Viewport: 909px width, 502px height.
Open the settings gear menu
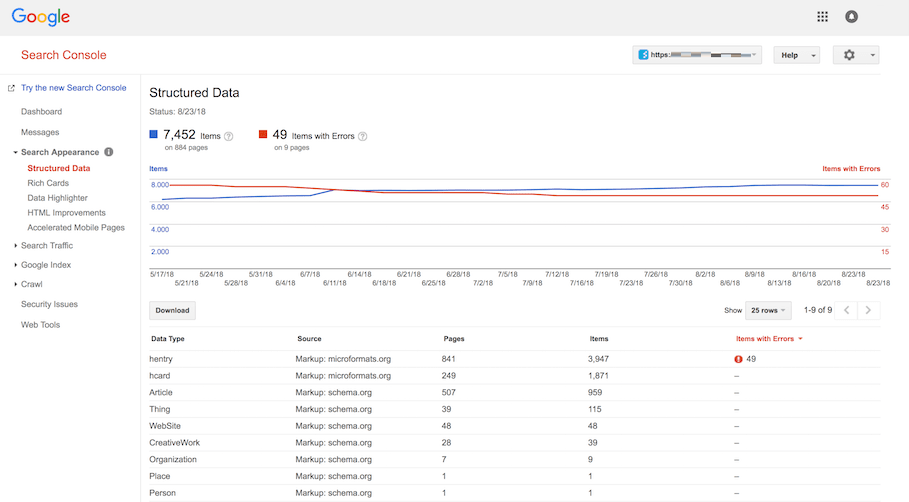[856, 55]
